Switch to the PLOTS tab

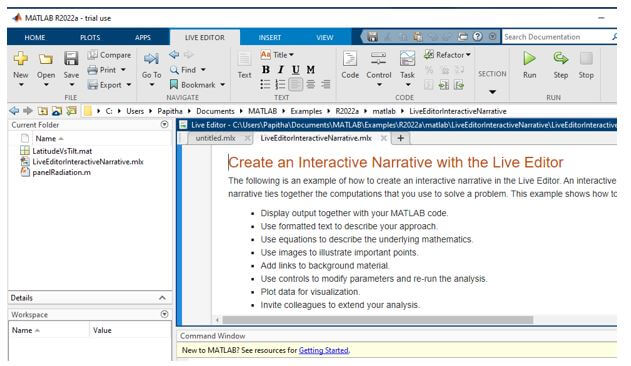(90, 37)
